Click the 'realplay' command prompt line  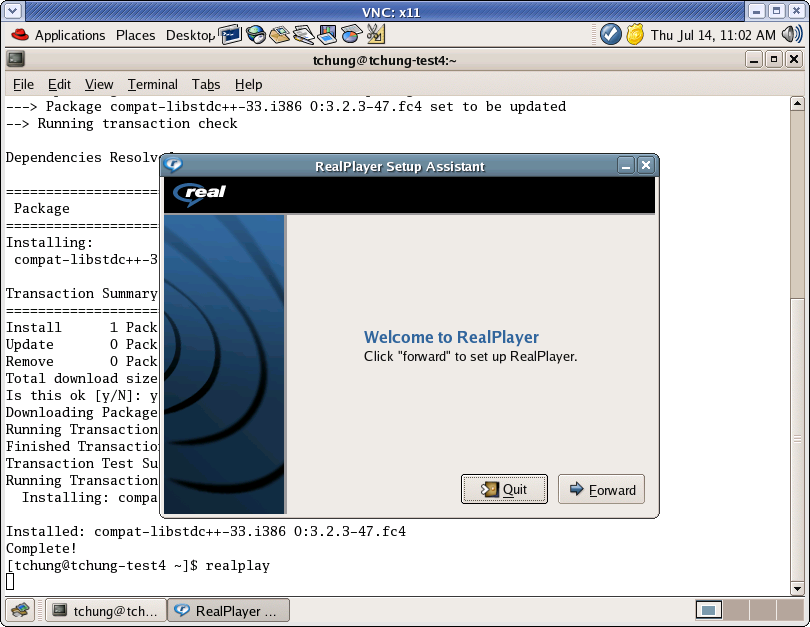coord(138,566)
